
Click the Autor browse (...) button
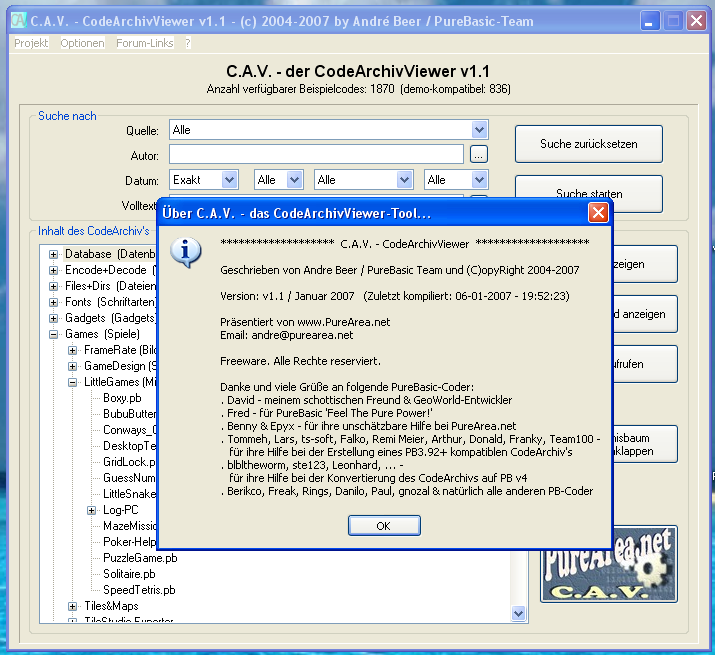coord(479,154)
